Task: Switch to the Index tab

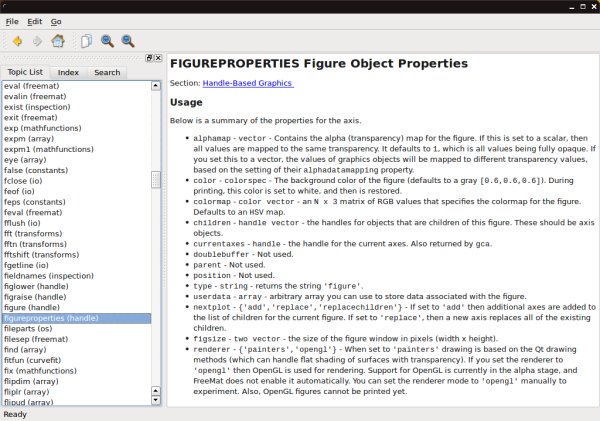Action: coord(68,72)
